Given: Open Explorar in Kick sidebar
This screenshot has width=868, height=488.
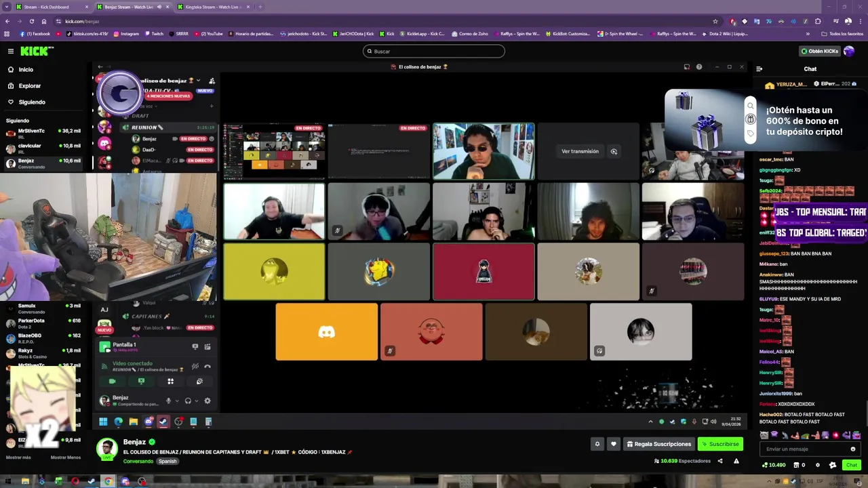Looking at the screenshot, I should (29, 86).
